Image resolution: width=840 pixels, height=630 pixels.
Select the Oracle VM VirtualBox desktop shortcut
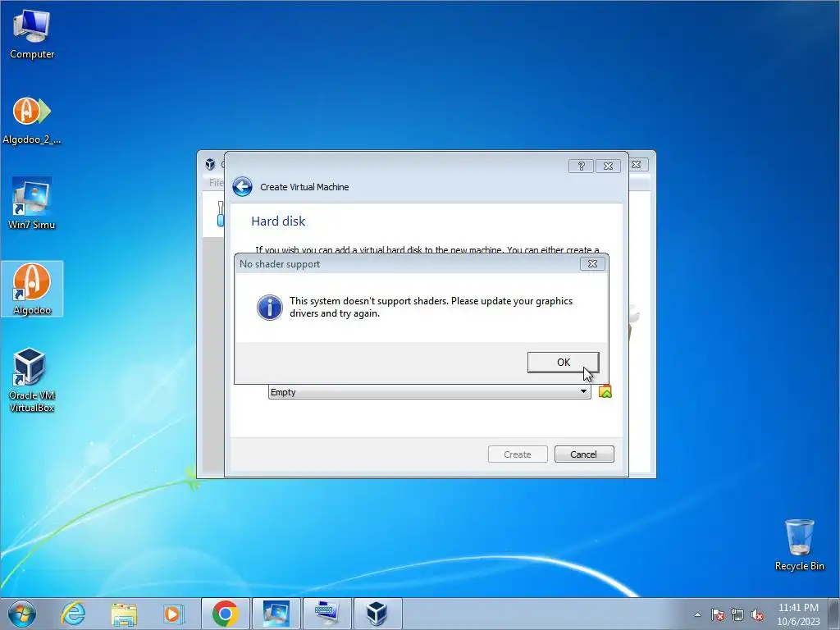pyautogui.click(x=32, y=381)
